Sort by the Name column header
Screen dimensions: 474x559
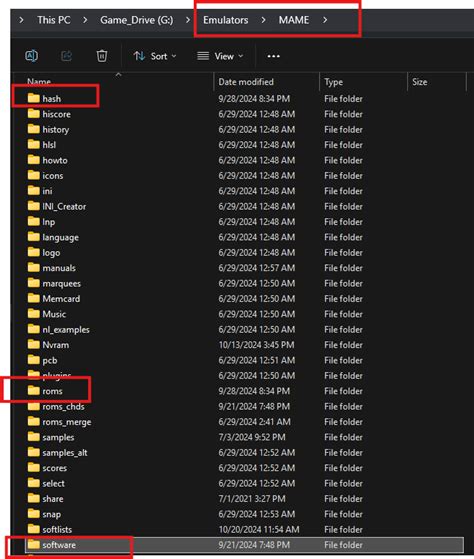pyautogui.click(x=39, y=82)
